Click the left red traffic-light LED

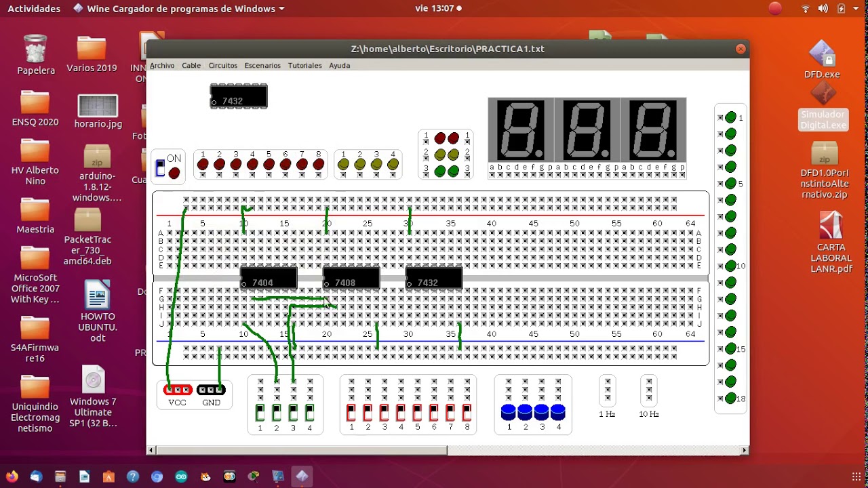(440, 139)
